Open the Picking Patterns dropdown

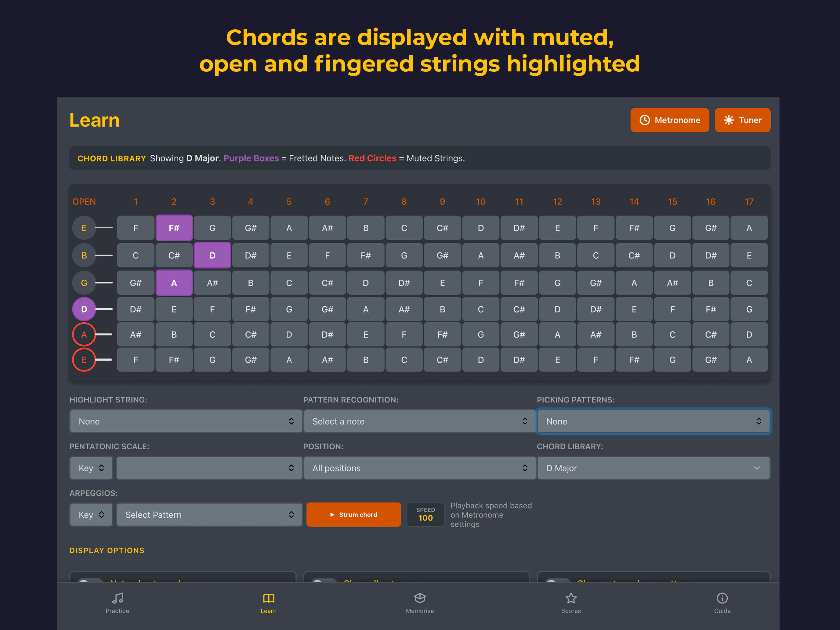click(x=654, y=421)
